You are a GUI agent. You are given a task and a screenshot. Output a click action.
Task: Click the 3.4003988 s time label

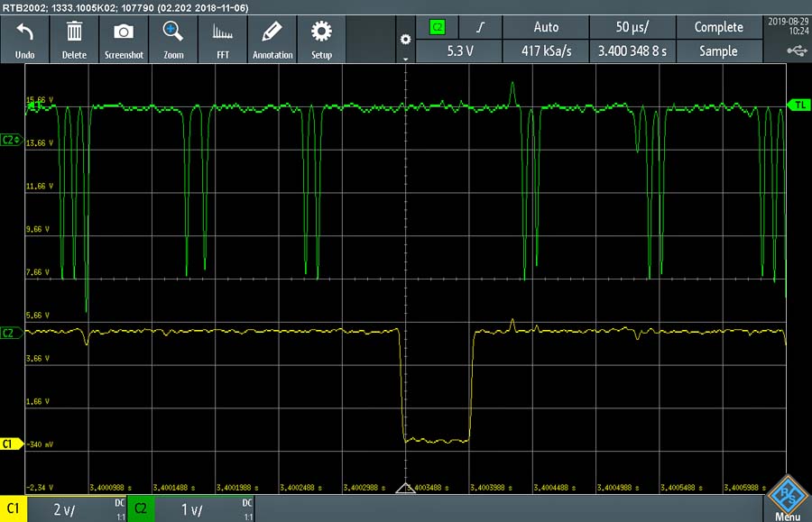click(x=491, y=488)
